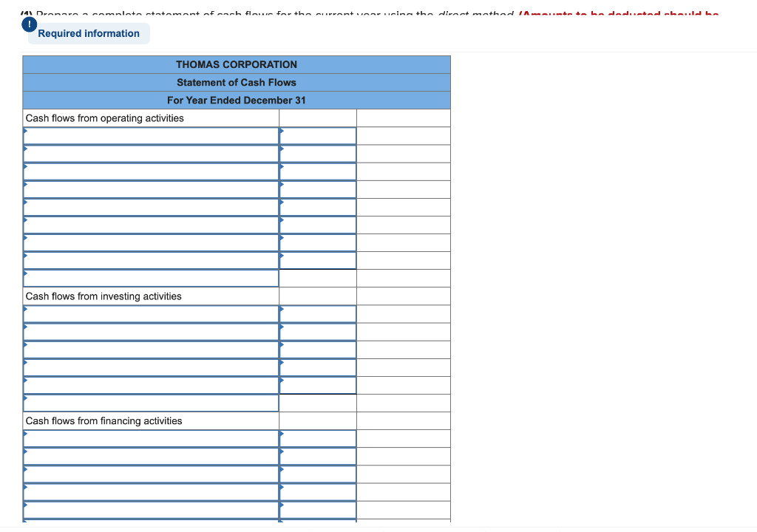Click the 'Cash flows from financing activities' label
Viewport: 757px width, 532px height.
point(103,421)
